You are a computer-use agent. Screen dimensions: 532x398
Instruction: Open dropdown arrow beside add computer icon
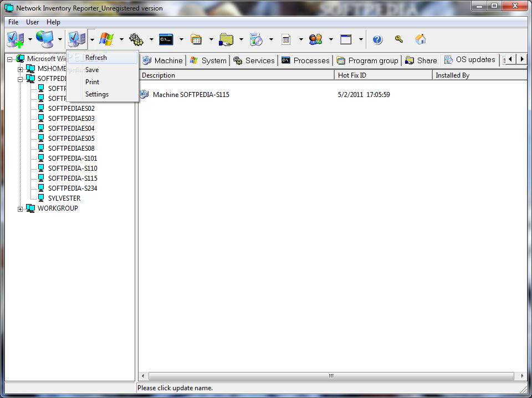(x=30, y=39)
